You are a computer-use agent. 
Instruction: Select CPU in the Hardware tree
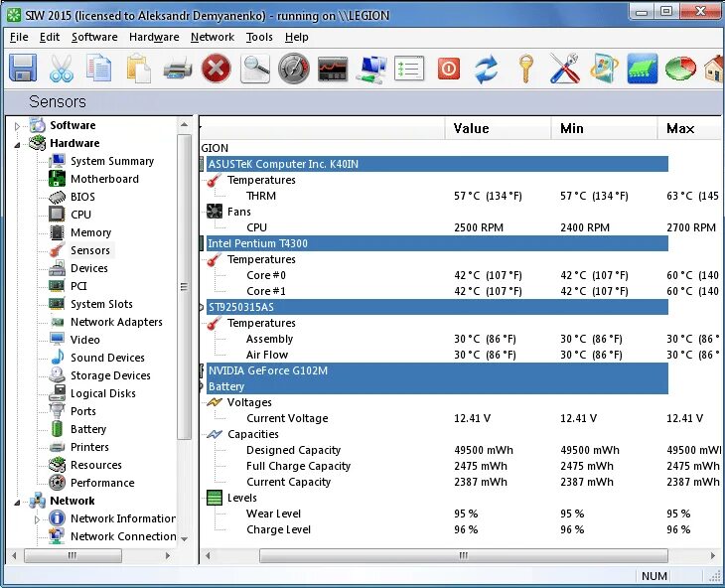pos(80,215)
